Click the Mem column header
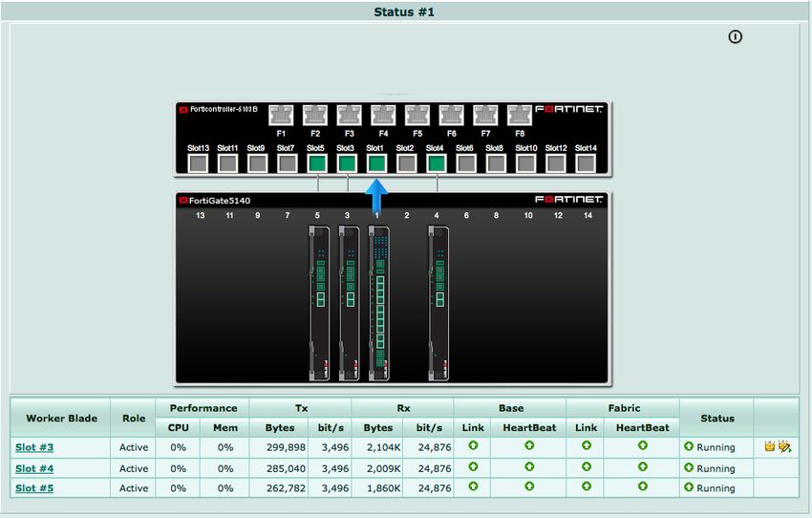 pyautogui.click(x=225, y=428)
